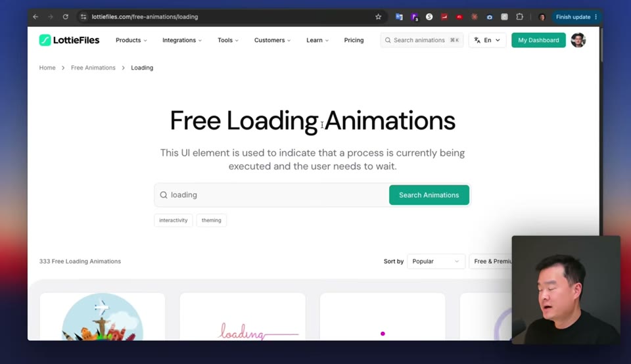Click the loading search input field
Screen dimensions: 631x364
(271, 195)
